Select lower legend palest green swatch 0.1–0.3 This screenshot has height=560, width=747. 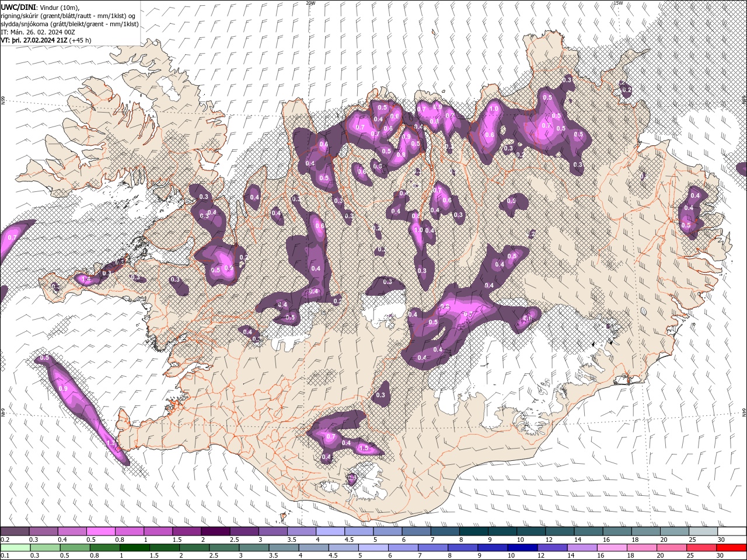click(15, 547)
